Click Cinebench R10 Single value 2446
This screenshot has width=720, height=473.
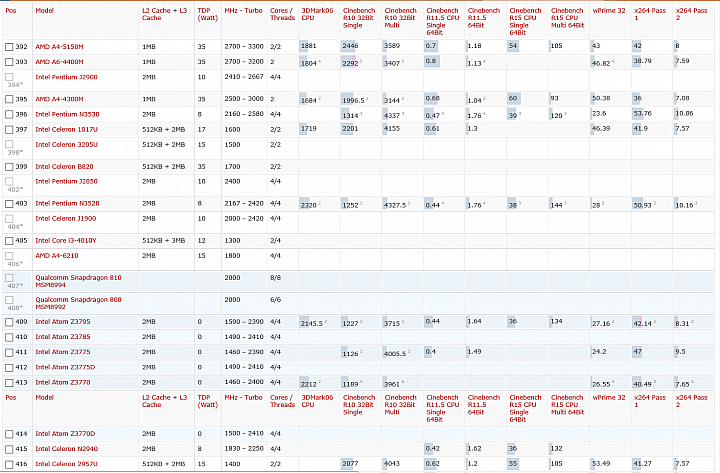pos(350,46)
